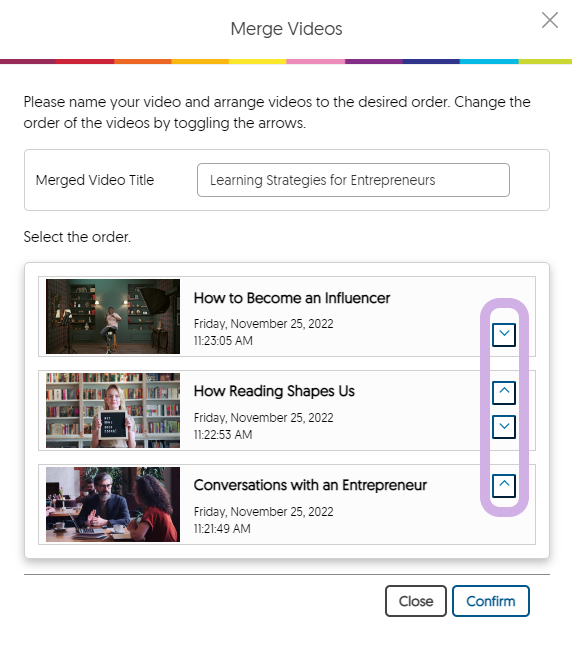
Task: Click the 'Merged Video Title' label
Action: click(95, 180)
